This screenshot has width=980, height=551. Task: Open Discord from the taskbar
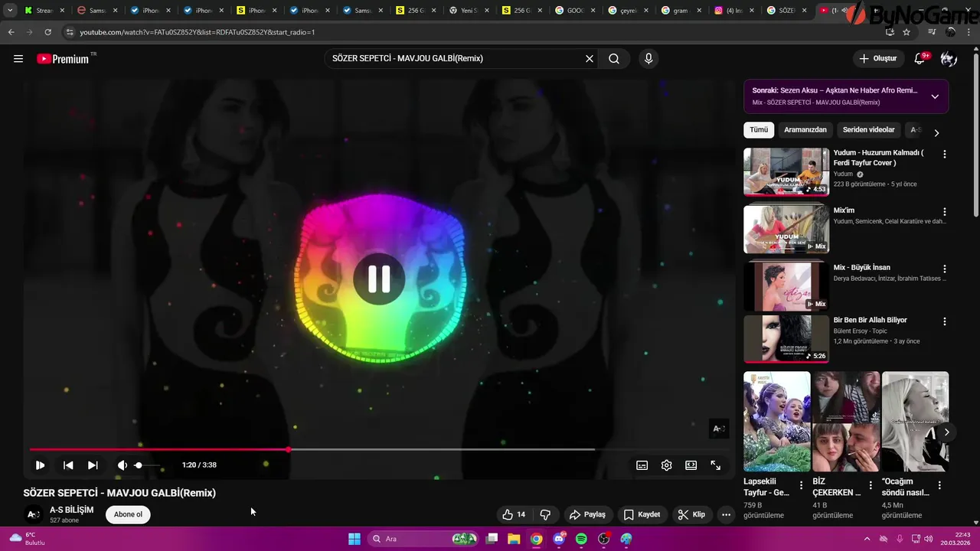coord(559,539)
